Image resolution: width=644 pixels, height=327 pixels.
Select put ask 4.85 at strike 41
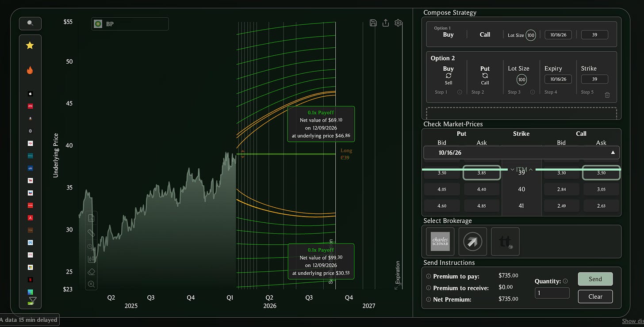coord(482,206)
